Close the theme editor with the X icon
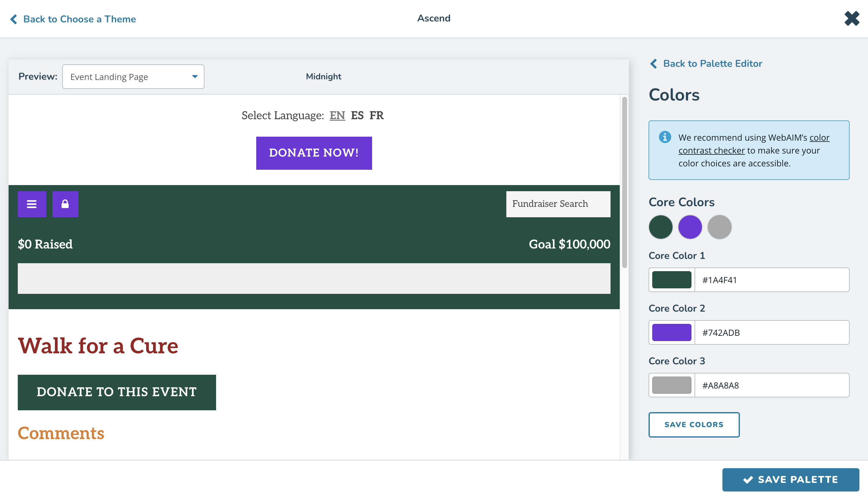868x497 pixels. pyautogui.click(x=852, y=18)
